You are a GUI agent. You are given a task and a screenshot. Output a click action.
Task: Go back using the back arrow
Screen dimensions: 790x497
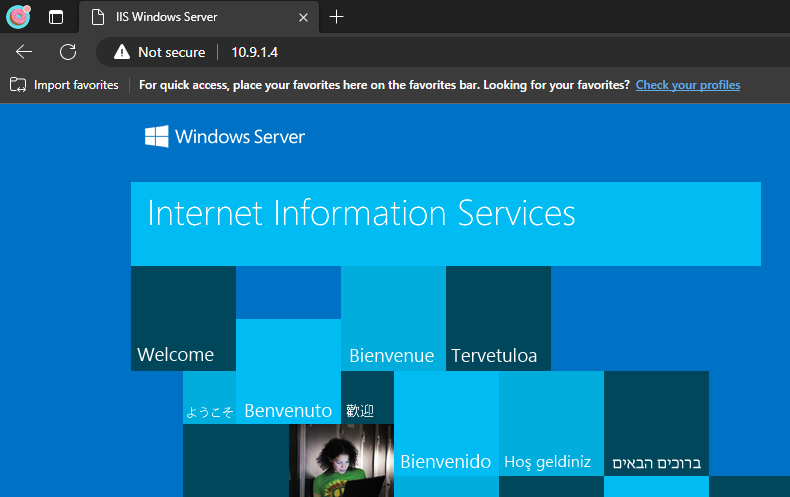(x=24, y=52)
